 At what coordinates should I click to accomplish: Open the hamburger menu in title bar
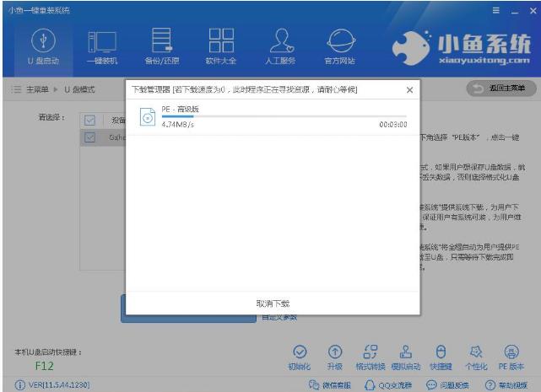(x=498, y=9)
